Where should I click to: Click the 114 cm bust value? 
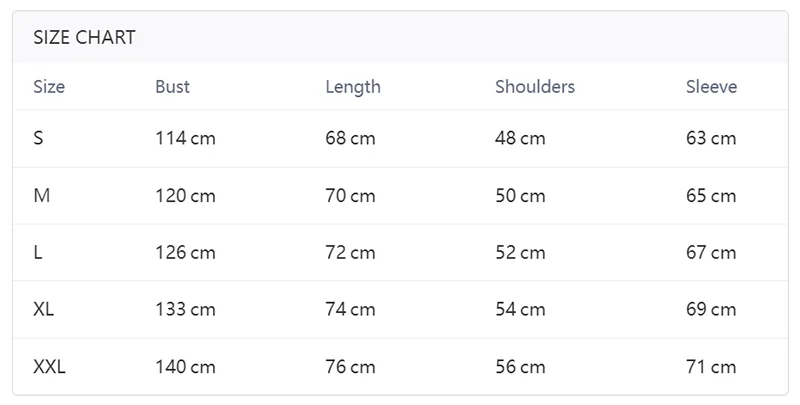pyautogui.click(x=185, y=138)
